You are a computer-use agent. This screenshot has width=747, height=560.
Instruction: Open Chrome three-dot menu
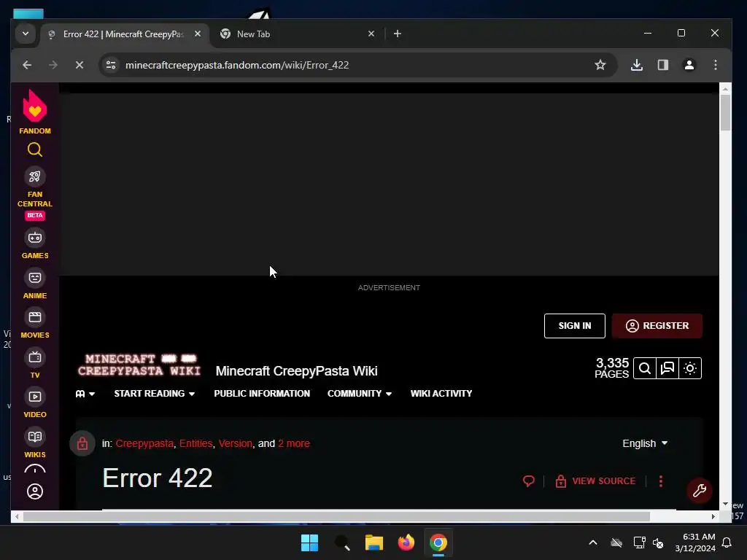tap(715, 65)
